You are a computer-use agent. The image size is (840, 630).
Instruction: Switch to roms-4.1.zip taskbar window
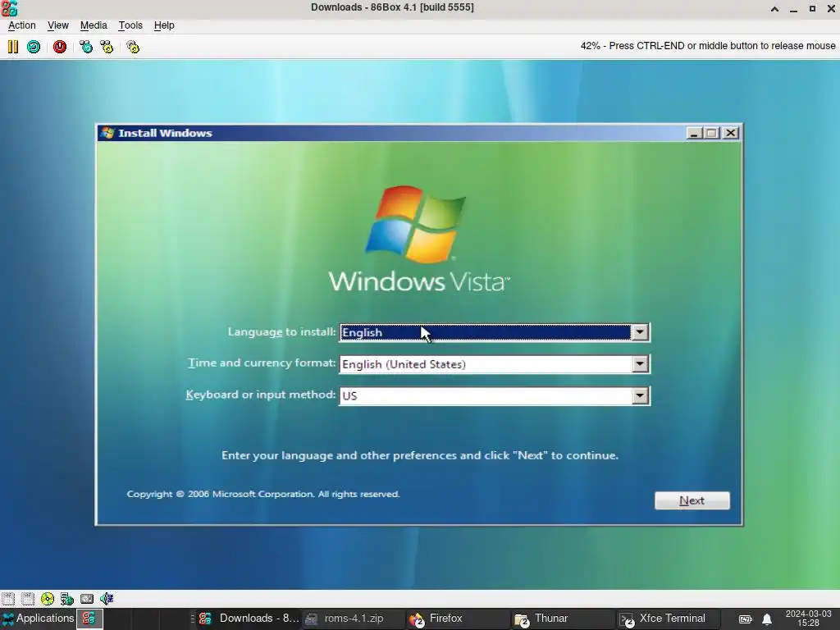[353, 619]
